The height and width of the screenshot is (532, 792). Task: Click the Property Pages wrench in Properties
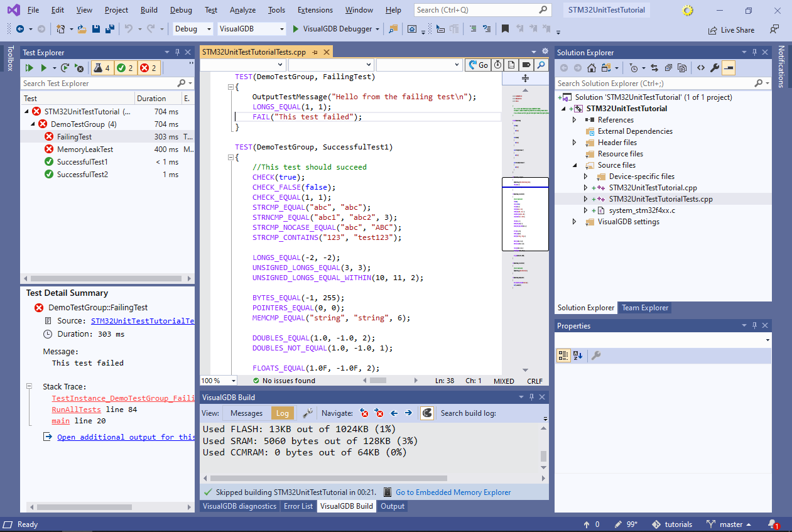tap(596, 356)
